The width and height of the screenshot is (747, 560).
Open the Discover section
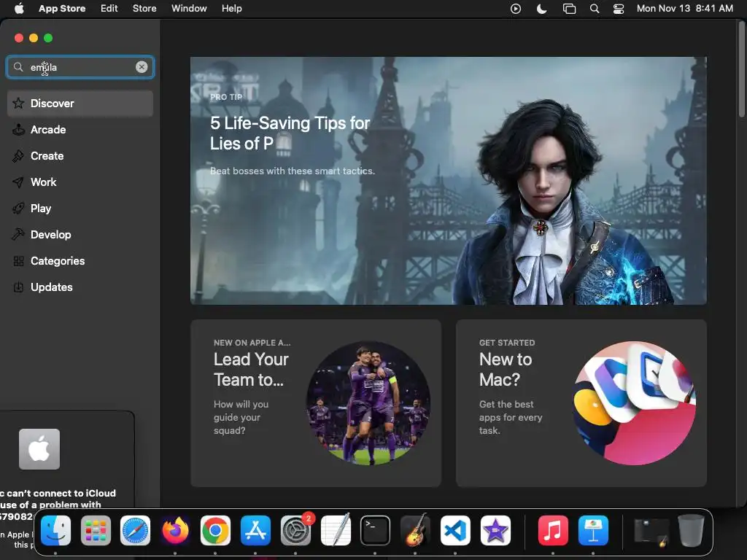tap(80, 104)
